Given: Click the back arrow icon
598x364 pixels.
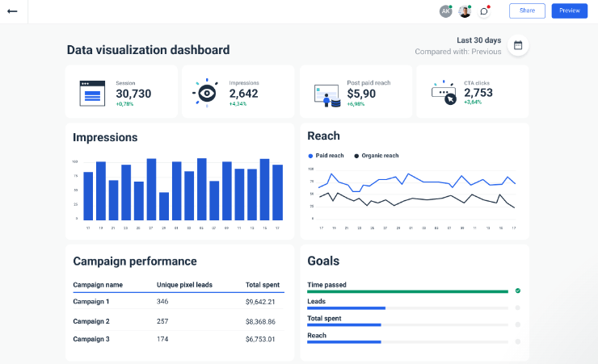Looking at the screenshot, I should pyautogui.click(x=12, y=11).
